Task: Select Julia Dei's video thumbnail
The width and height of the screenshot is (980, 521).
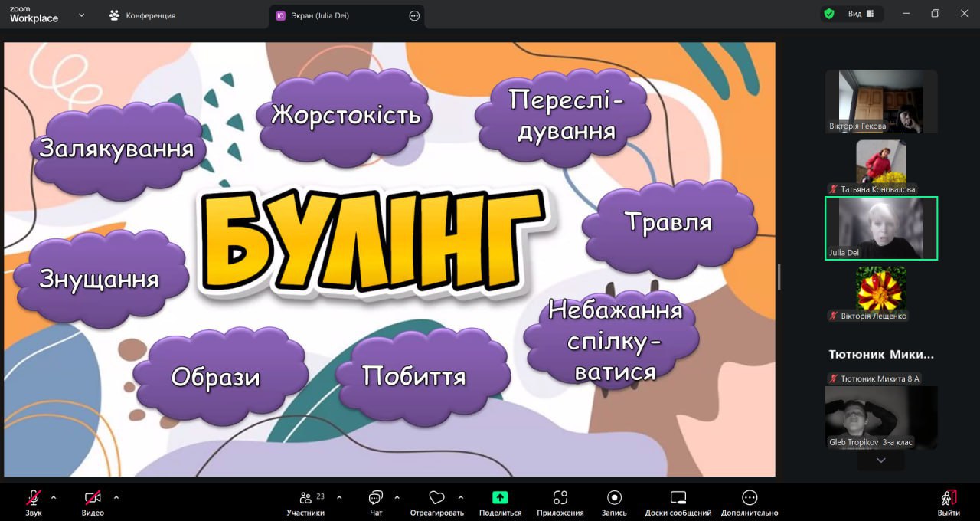Action: coord(880,228)
